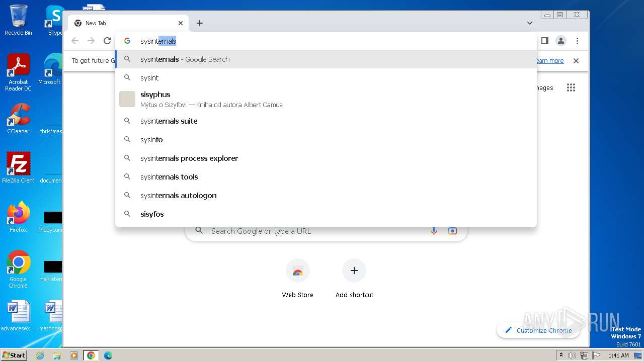Open the network status tray icon

point(584,355)
